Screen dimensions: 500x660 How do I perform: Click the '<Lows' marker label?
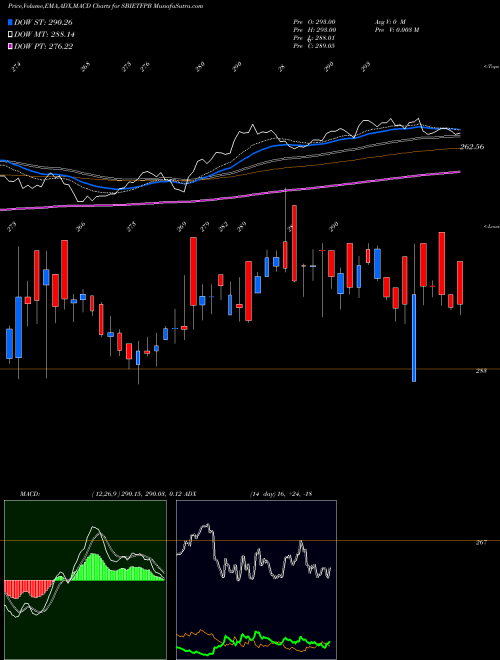tap(492, 226)
